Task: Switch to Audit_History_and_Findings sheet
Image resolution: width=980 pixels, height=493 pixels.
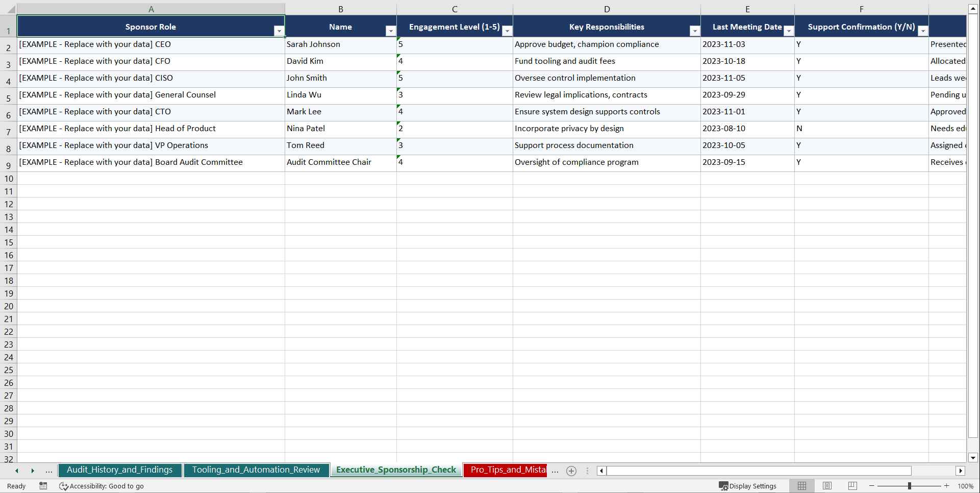Action: 120,470
